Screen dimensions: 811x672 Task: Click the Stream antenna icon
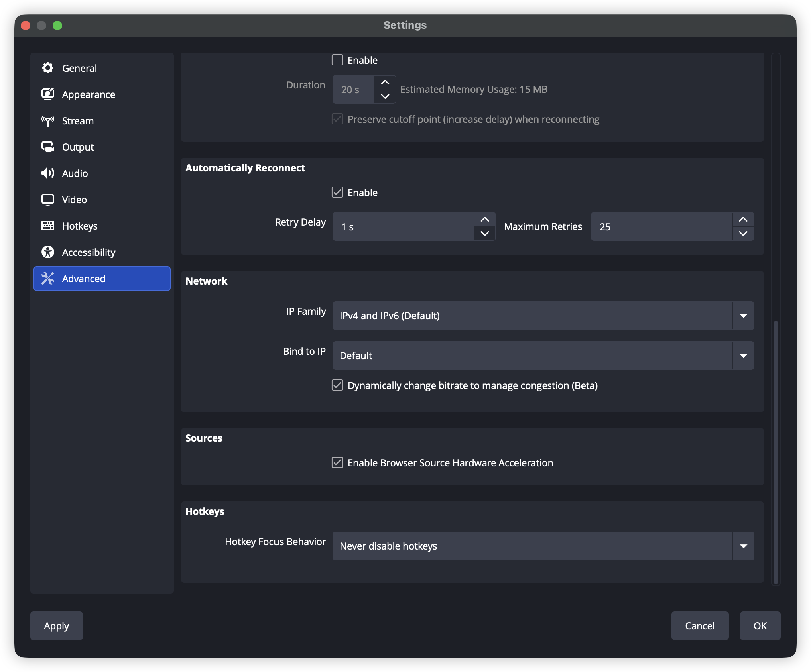(x=48, y=121)
